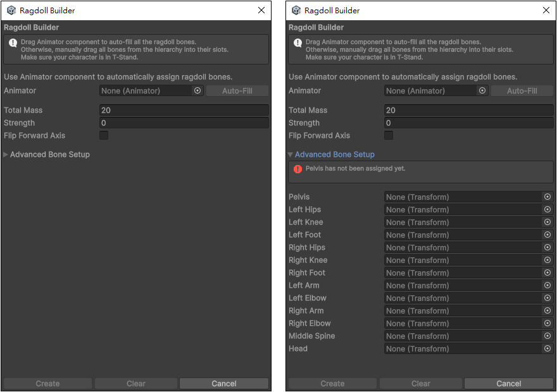Click Unity icon in right window title bar

(x=296, y=10)
